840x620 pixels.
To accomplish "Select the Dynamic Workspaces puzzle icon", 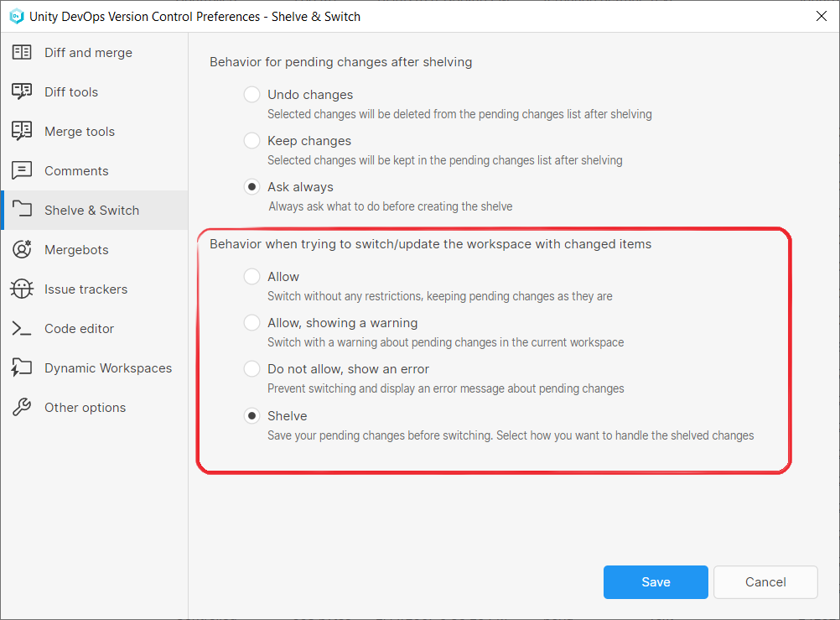I will click(x=22, y=368).
